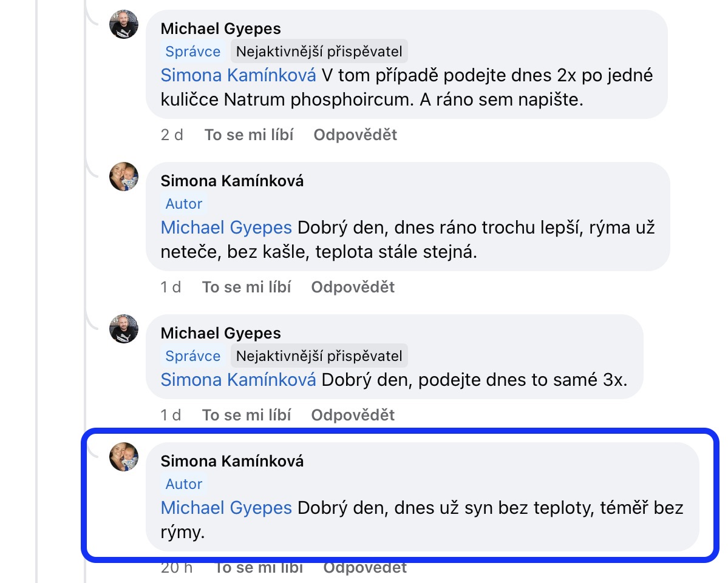728x583 pixels.
Task: Open Simona Kamínková mention in the Natrum phosphoricum comment
Action: pos(238,76)
